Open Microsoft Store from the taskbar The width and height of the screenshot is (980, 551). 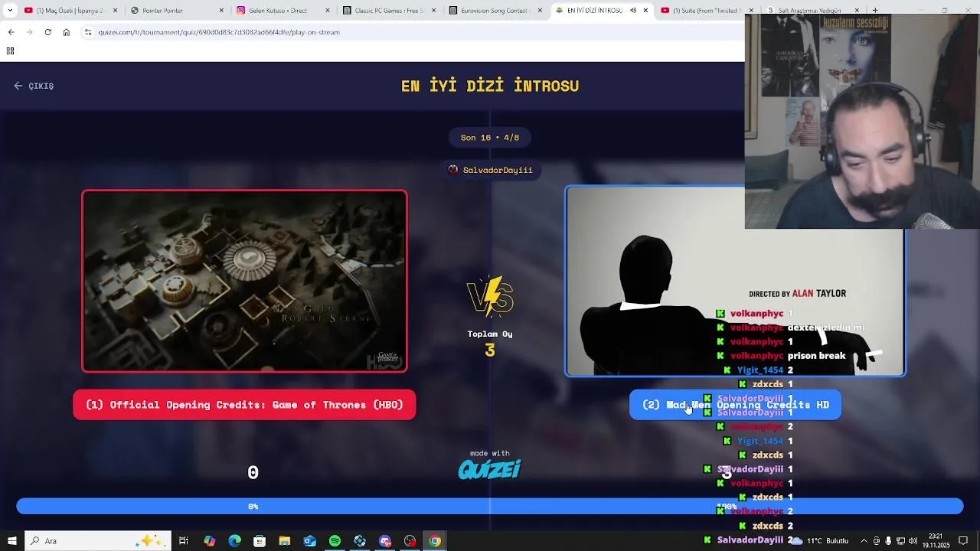pos(260,541)
